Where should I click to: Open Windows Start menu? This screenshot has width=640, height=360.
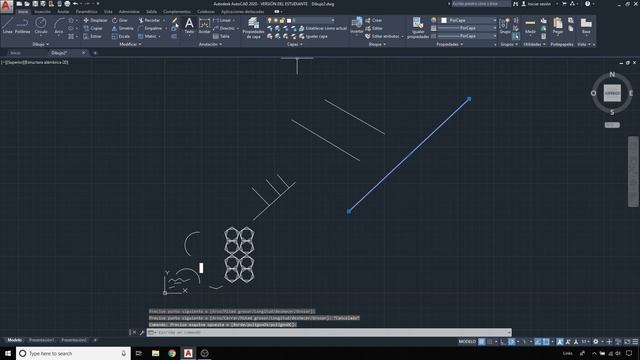8,353
